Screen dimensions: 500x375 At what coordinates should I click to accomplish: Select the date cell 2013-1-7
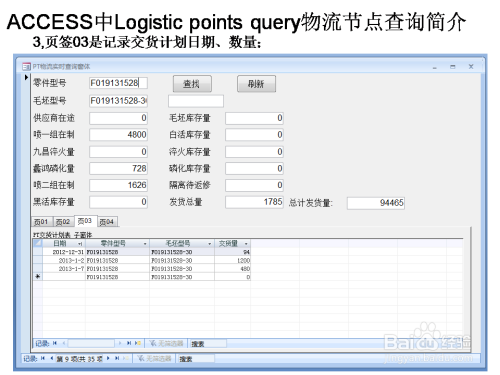tap(64, 269)
